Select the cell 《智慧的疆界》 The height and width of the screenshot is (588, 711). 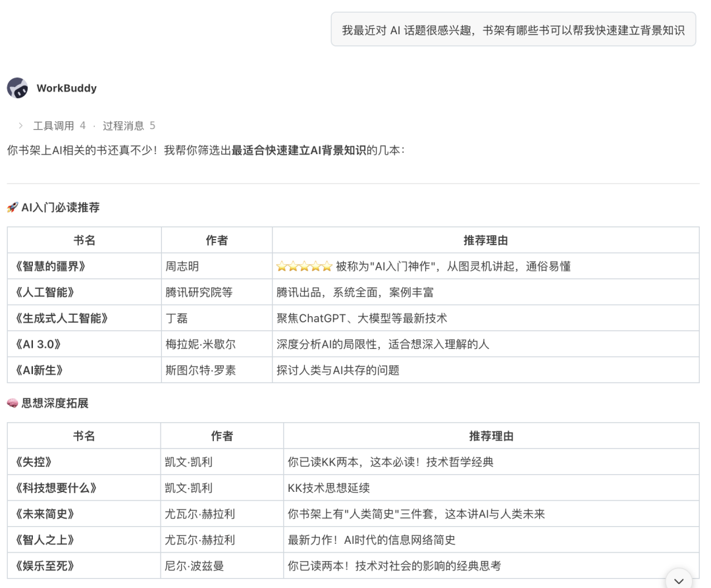84,266
